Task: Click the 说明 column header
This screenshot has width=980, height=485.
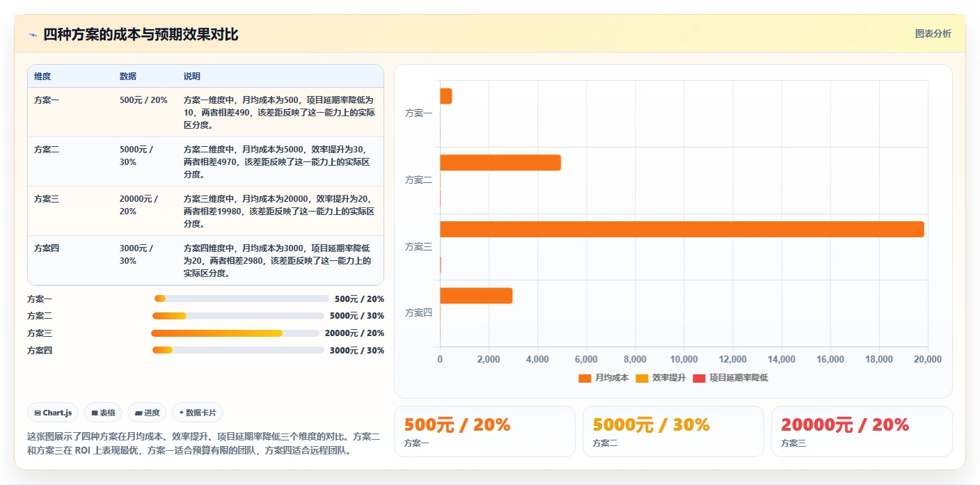Action: [192, 77]
